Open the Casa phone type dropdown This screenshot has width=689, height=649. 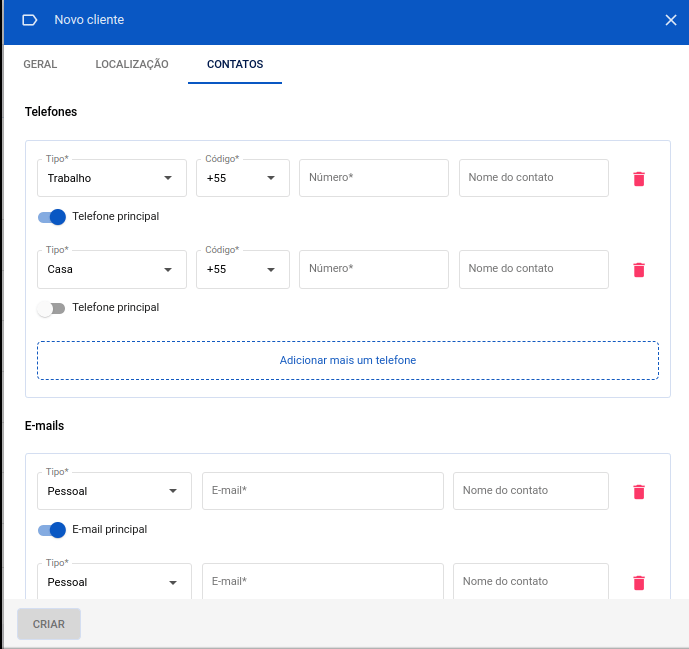point(112,270)
